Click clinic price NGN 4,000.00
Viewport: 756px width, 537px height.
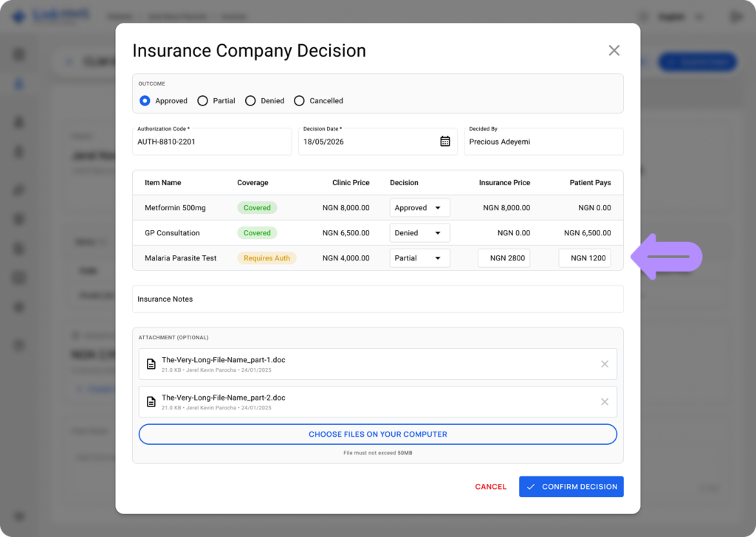346,257
